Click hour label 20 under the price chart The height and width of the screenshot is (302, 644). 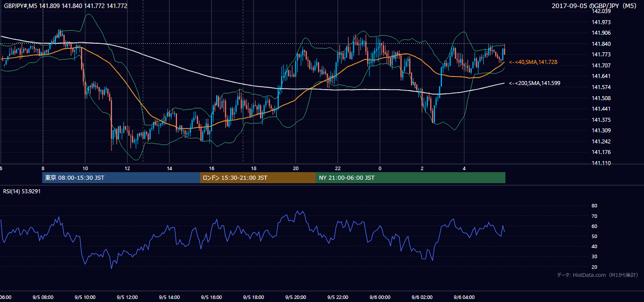pos(296,169)
